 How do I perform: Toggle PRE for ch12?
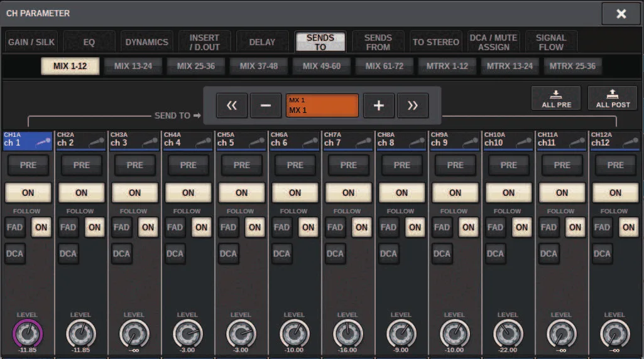615,165
